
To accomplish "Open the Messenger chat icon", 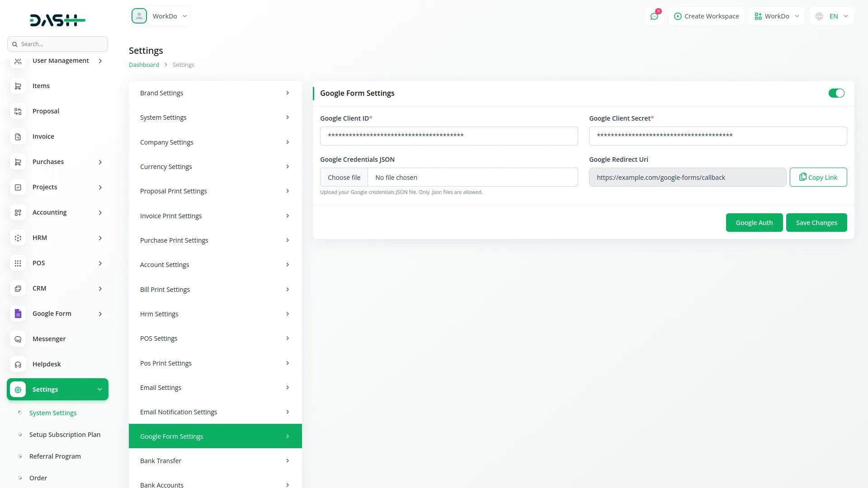I will (18, 339).
